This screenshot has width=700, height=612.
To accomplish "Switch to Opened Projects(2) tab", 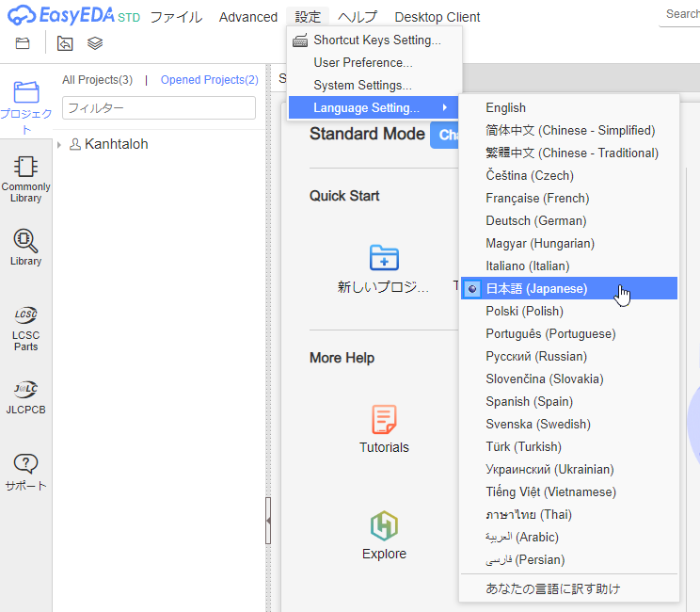I will pos(210,80).
